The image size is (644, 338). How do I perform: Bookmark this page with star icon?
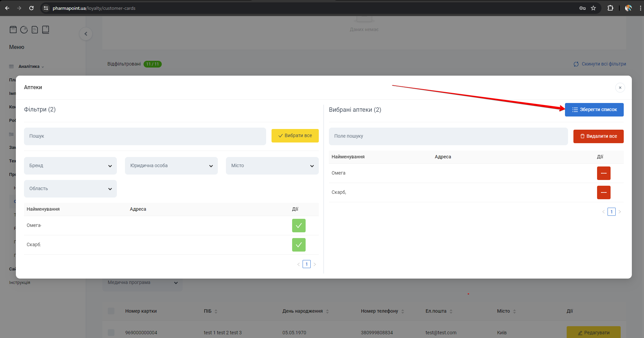click(x=593, y=8)
